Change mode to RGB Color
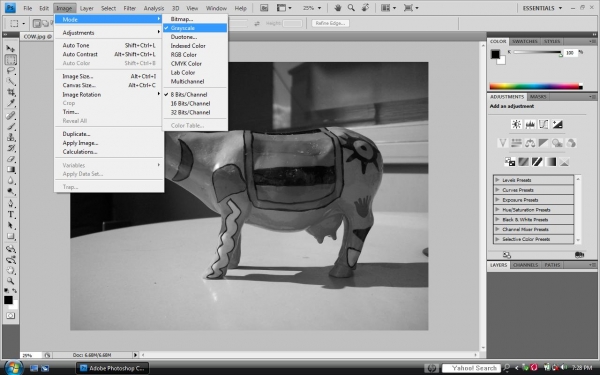600x375 pixels. pyautogui.click(x=195, y=55)
